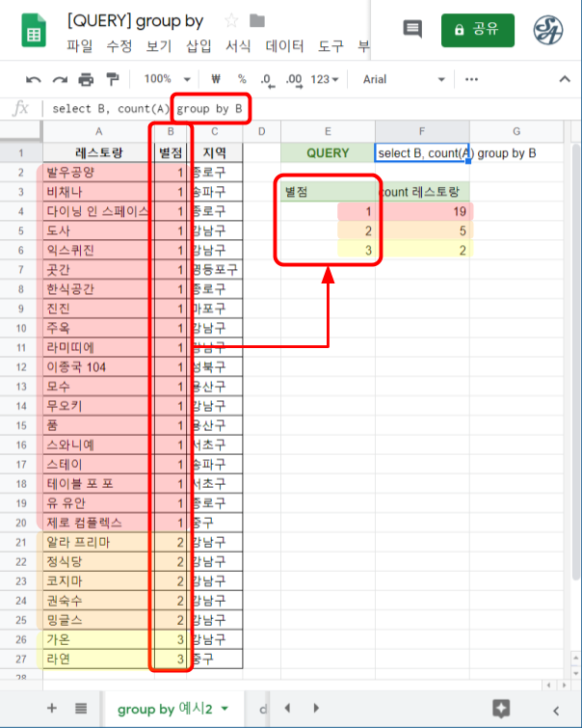Select column G header
The height and width of the screenshot is (728, 582).
516,132
